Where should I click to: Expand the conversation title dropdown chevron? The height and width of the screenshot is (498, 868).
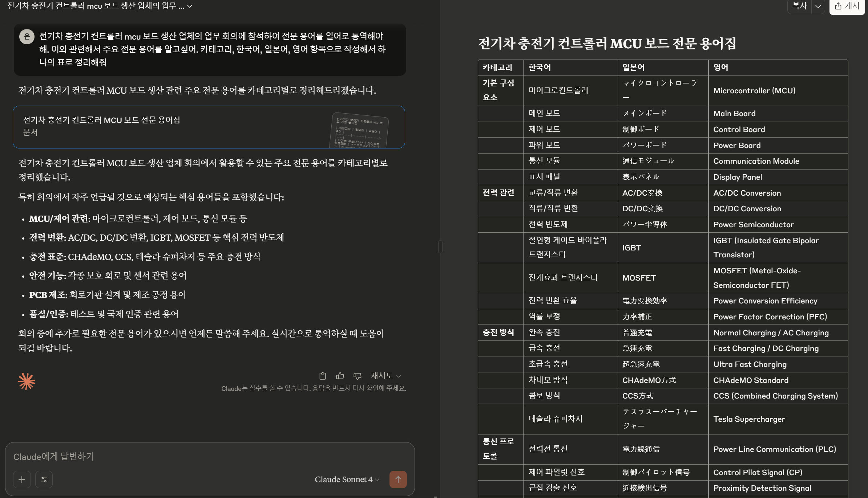pos(190,6)
